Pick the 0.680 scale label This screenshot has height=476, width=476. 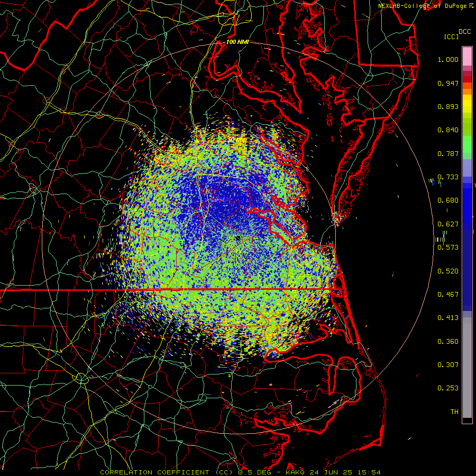pyautogui.click(x=448, y=200)
